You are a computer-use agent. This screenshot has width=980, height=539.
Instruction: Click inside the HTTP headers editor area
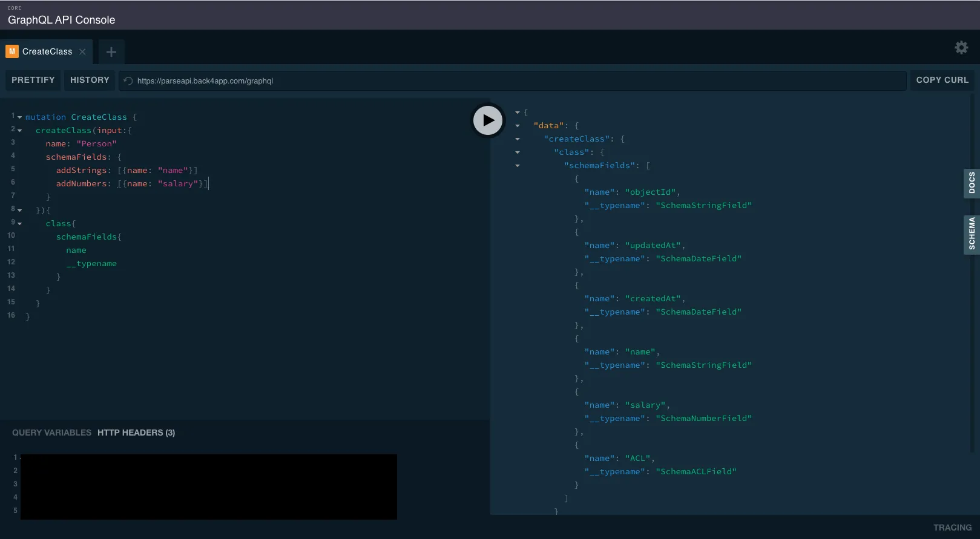pyautogui.click(x=209, y=486)
